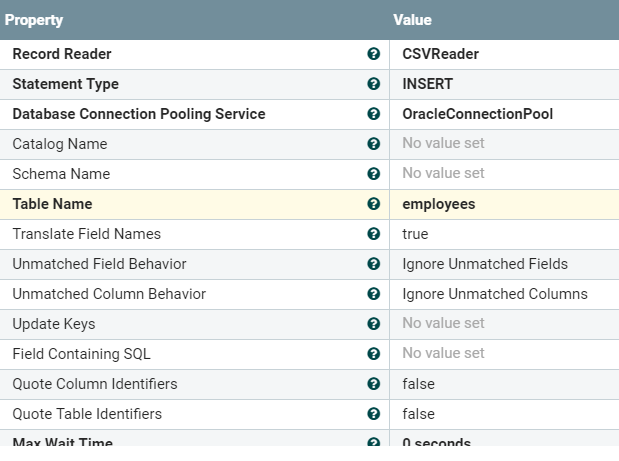Select the OracleConnectionPool value
The height and width of the screenshot is (461, 619).
[477, 114]
